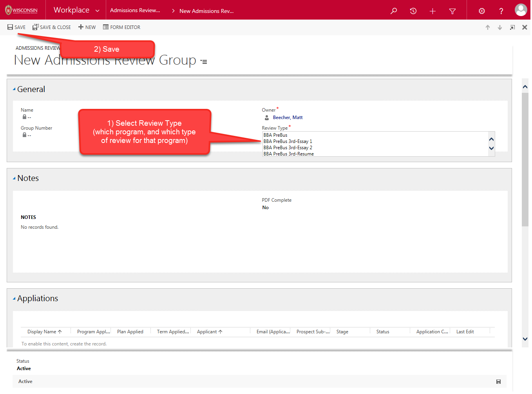Click the Save button
This screenshot has height=394, width=532.
click(x=16, y=27)
